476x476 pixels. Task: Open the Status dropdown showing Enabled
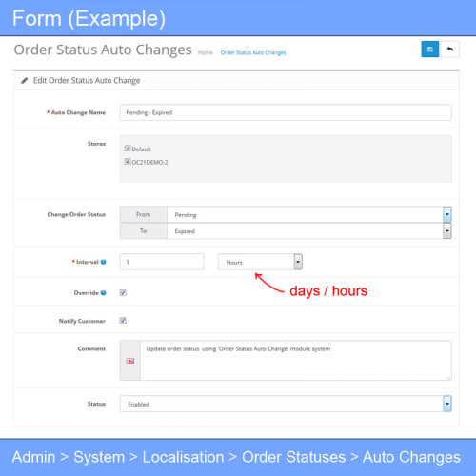286,404
